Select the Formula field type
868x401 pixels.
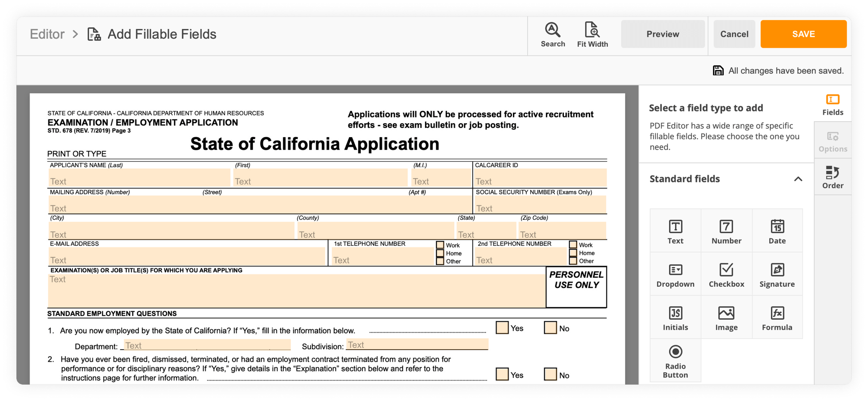(777, 318)
